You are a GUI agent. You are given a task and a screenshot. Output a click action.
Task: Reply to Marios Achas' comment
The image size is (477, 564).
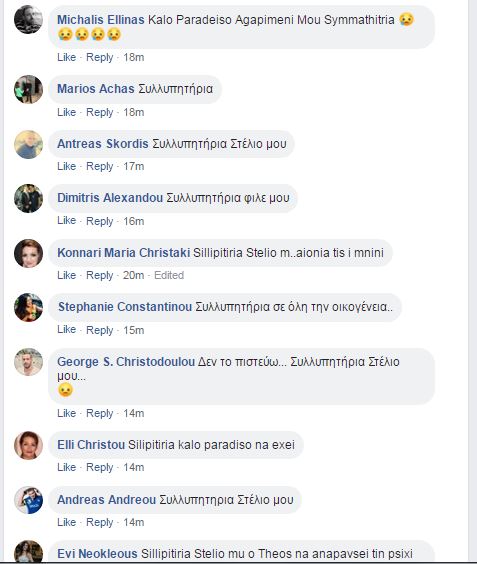(100, 112)
